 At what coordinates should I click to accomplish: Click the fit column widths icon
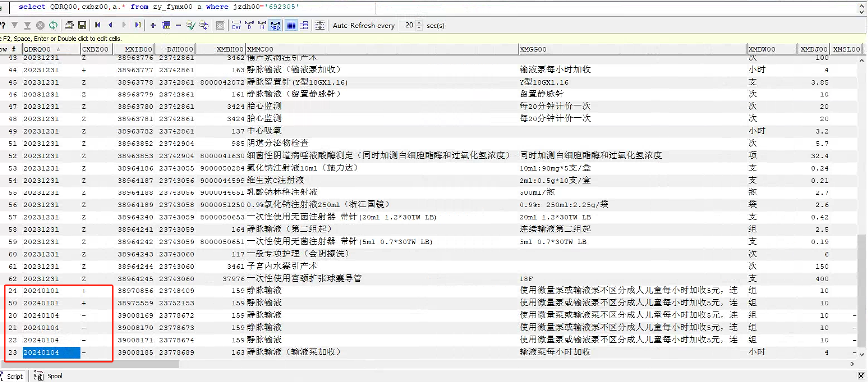(x=320, y=25)
